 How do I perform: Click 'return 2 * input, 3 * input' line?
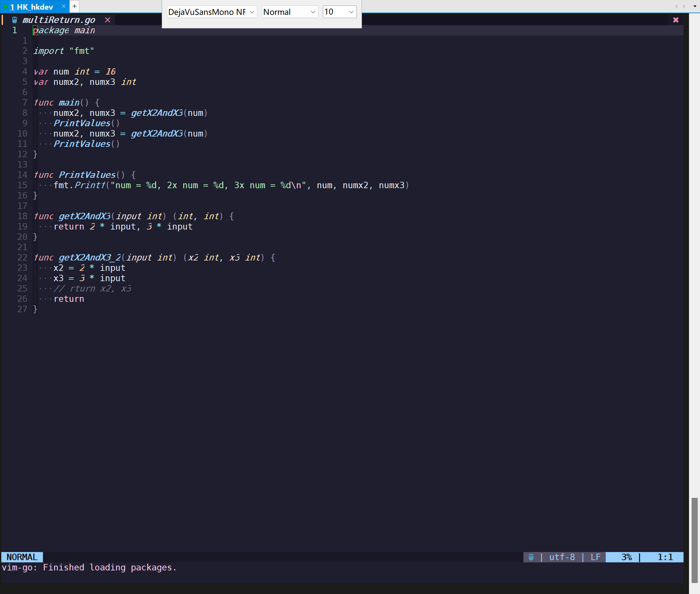(x=123, y=227)
